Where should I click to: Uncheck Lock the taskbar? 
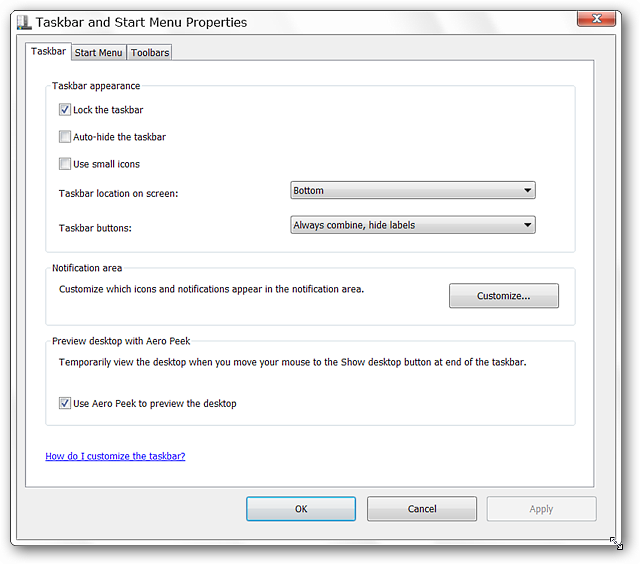tap(64, 110)
